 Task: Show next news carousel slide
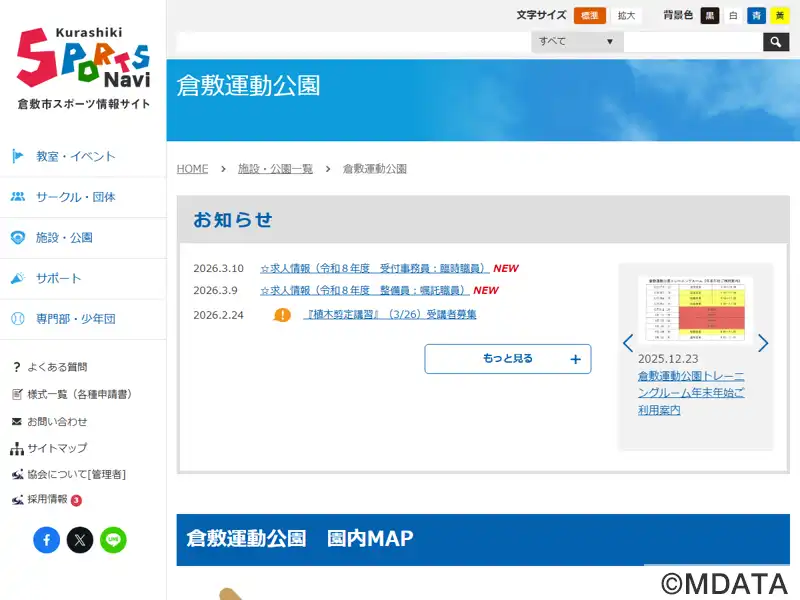(763, 343)
